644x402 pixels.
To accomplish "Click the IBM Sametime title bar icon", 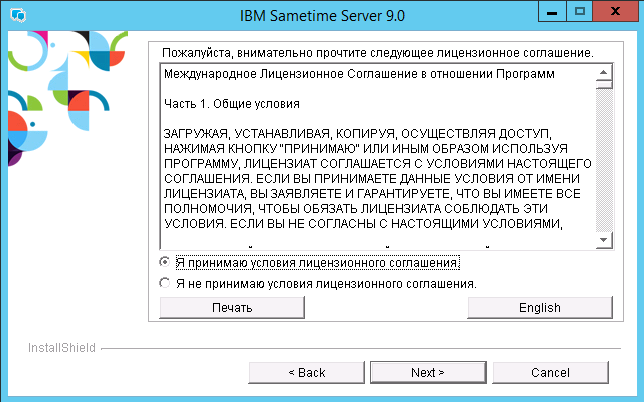I will (x=18, y=16).
